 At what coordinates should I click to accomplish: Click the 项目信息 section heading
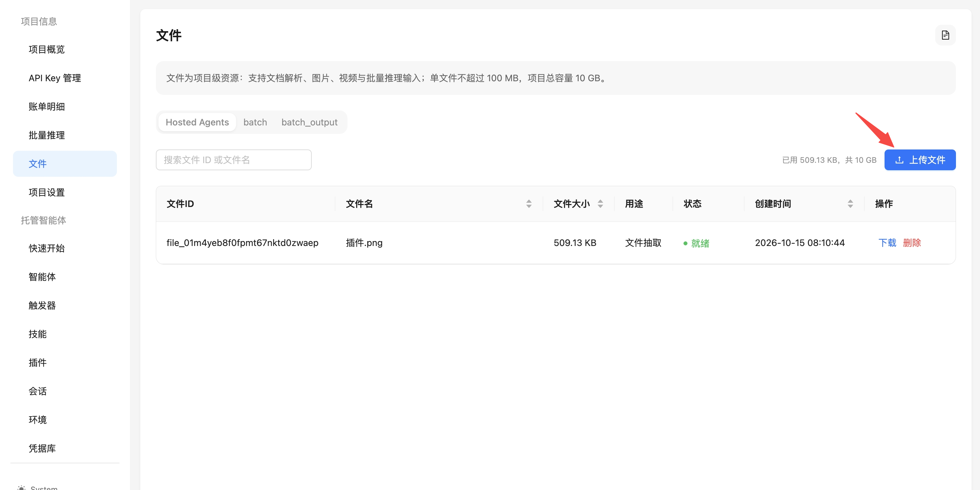39,21
